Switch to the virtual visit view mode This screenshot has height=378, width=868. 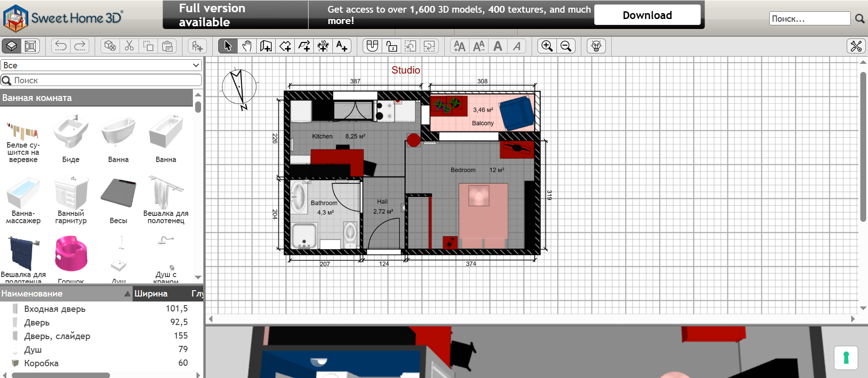tap(30, 46)
